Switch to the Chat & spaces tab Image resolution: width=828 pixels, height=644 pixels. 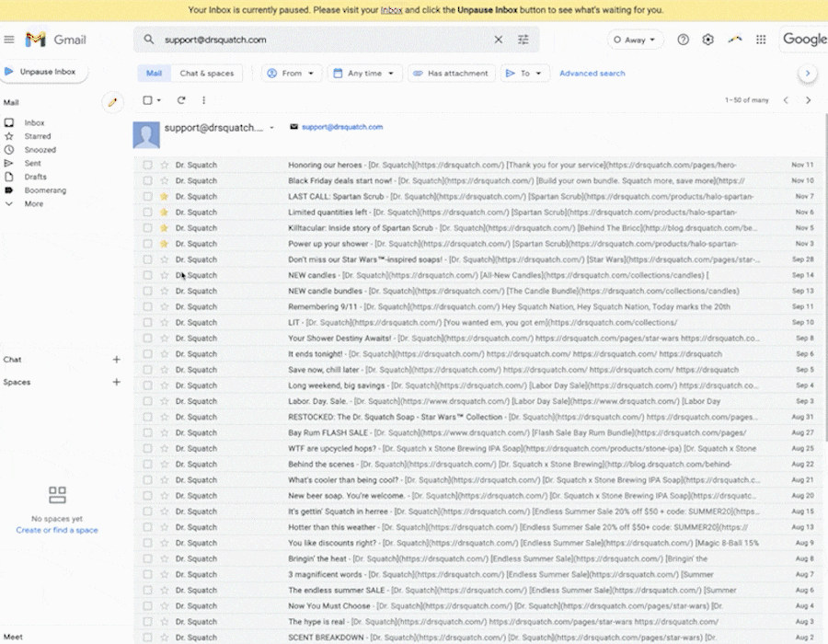pyautogui.click(x=206, y=74)
